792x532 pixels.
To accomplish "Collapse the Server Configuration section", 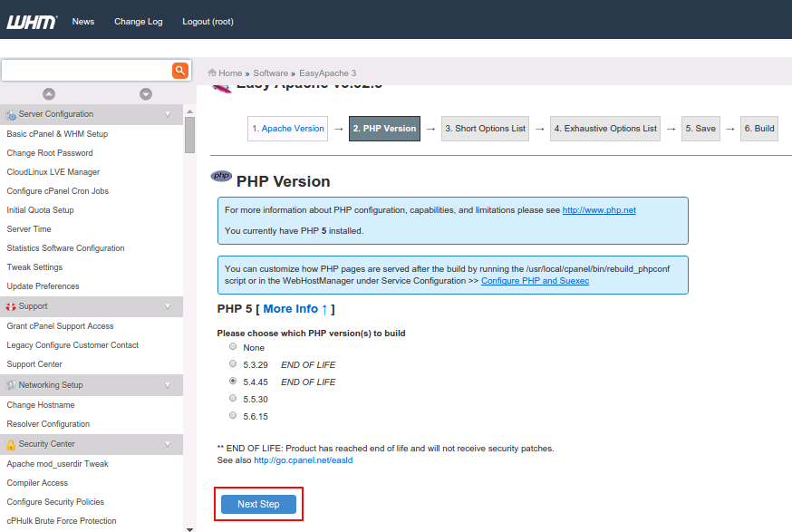I will point(168,114).
